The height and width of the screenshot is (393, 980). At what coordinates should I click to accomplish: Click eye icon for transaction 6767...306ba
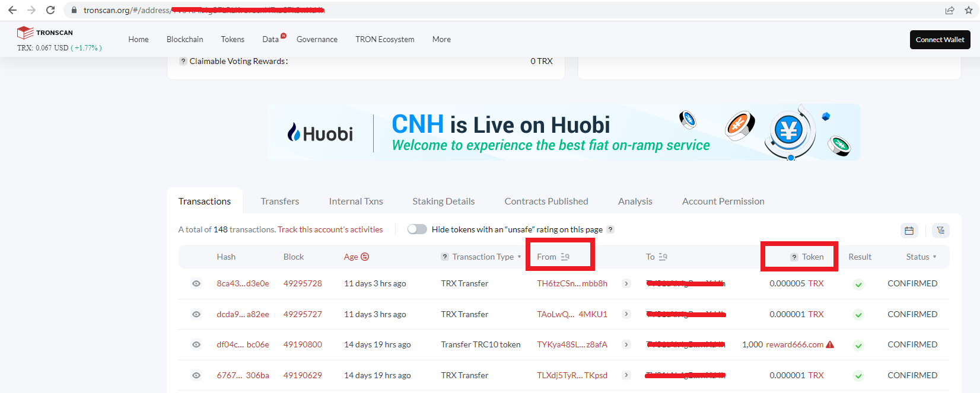coord(196,375)
